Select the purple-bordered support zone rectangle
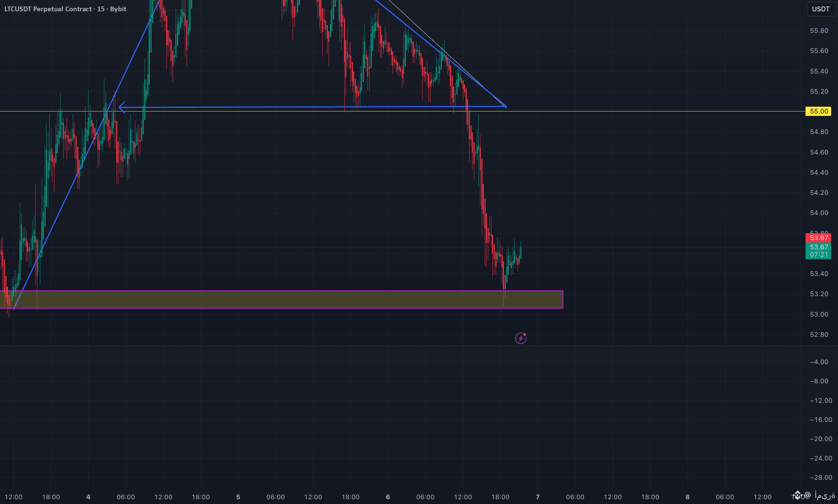The width and height of the screenshot is (838, 504). tap(281, 300)
